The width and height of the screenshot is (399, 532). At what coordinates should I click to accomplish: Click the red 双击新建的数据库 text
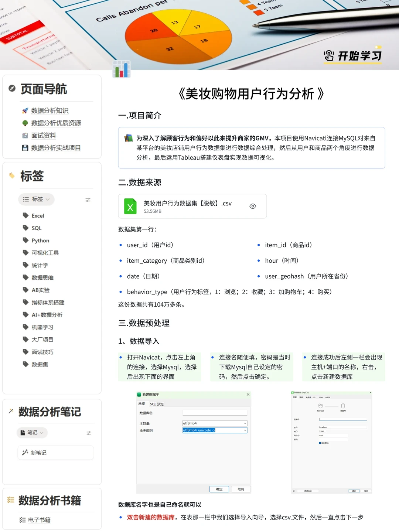(151, 517)
